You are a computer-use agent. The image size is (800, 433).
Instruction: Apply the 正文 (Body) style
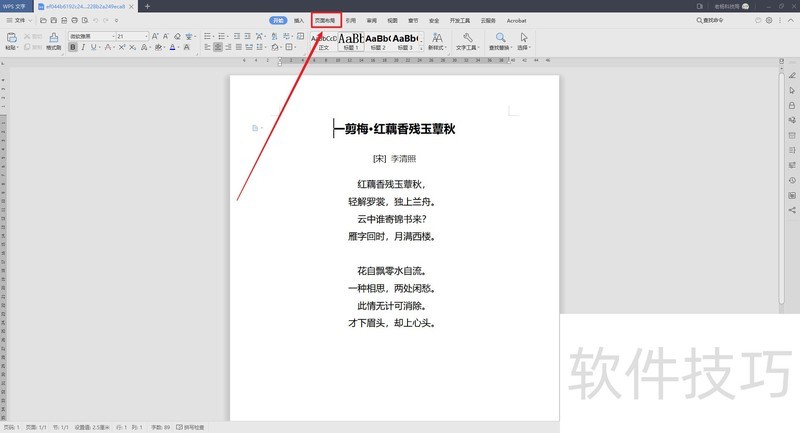click(x=323, y=40)
